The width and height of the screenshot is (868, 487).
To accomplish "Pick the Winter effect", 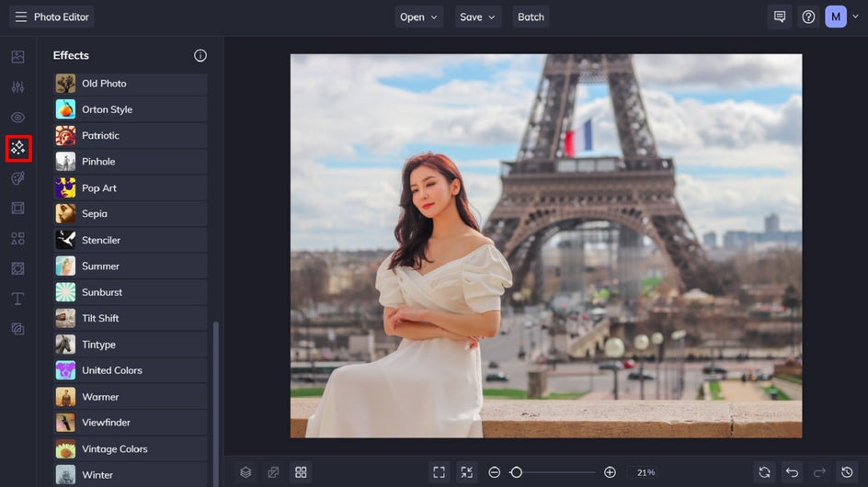I will (131, 475).
